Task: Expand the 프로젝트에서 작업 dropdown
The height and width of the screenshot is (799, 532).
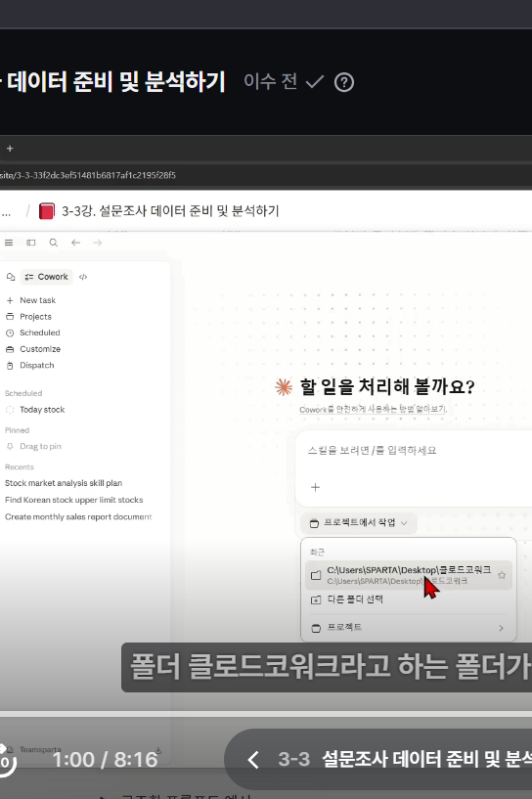Action: (x=359, y=523)
